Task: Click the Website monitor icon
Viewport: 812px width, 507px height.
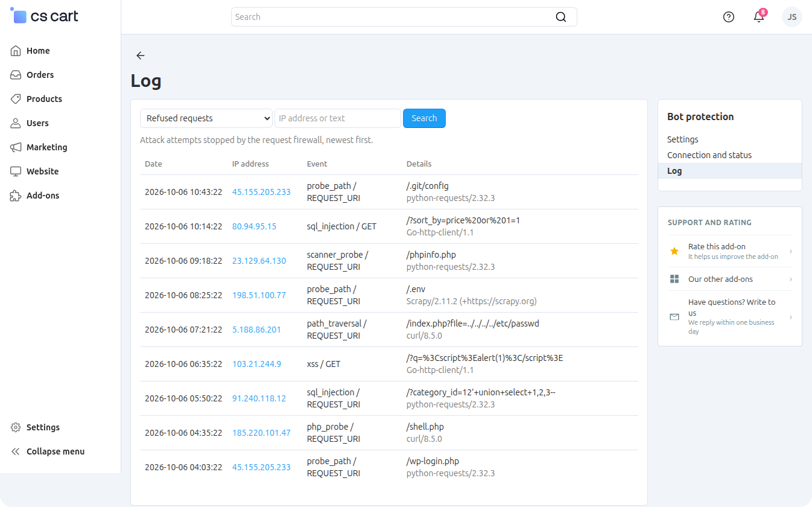Action: 16,171
